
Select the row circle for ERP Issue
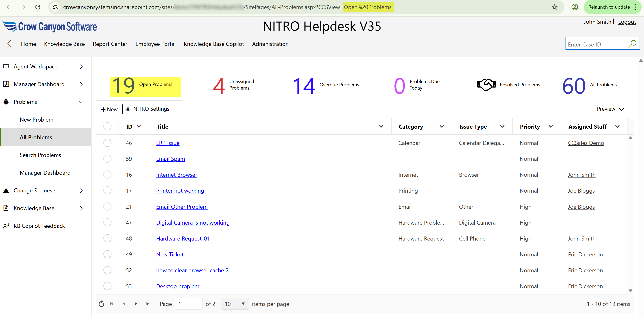click(x=107, y=143)
